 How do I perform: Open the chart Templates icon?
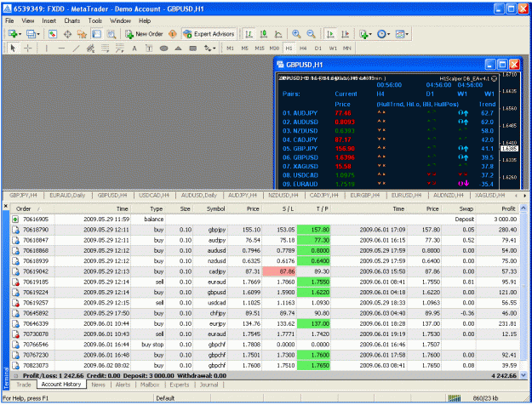tap(400, 34)
